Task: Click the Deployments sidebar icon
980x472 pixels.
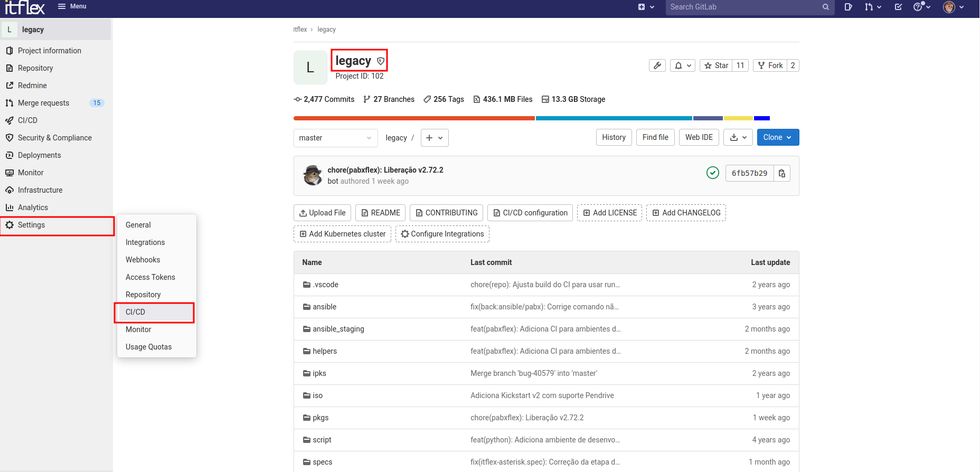Action: [x=10, y=155]
